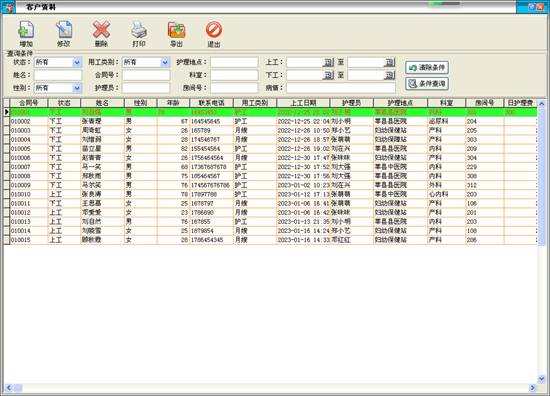Select contract number 010005 cell

(29, 149)
